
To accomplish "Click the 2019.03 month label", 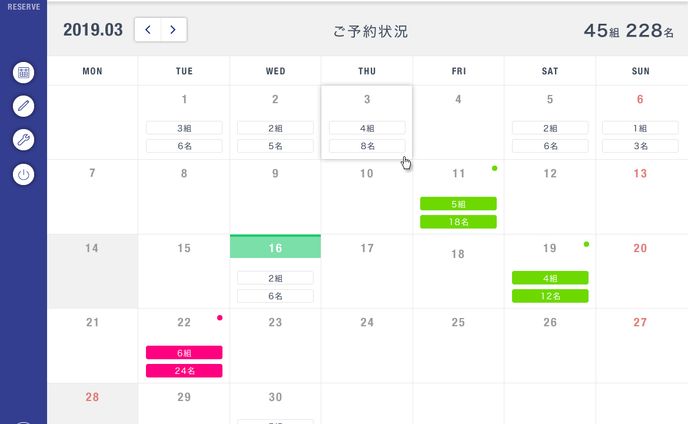I will click(93, 30).
